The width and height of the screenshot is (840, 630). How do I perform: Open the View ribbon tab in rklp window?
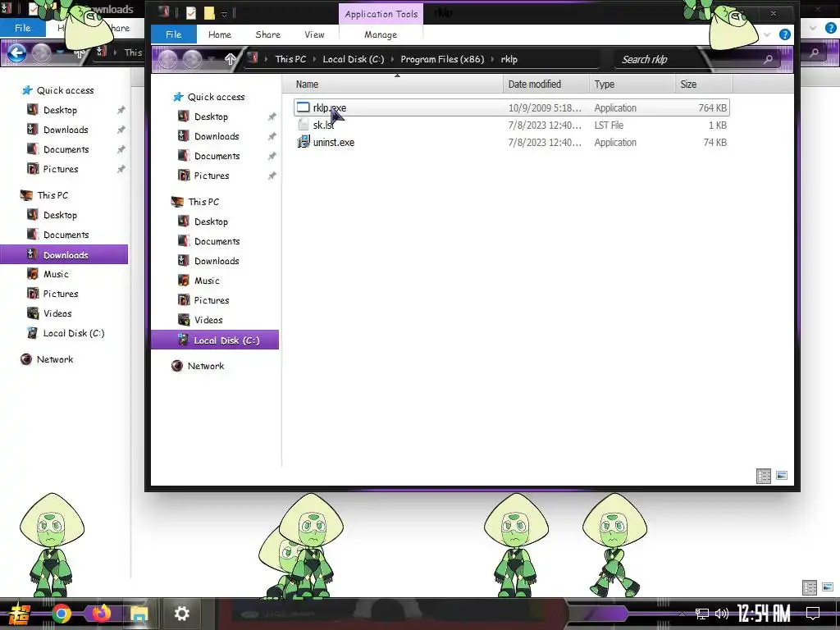(x=314, y=34)
